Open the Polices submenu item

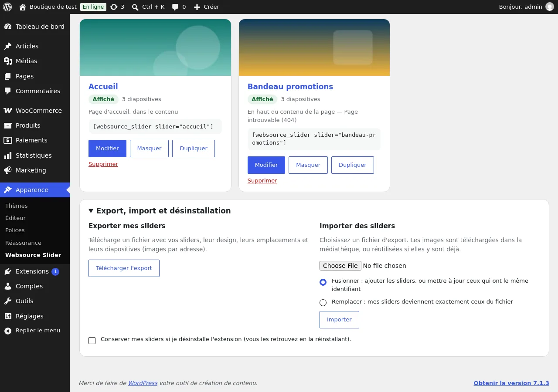point(15,230)
